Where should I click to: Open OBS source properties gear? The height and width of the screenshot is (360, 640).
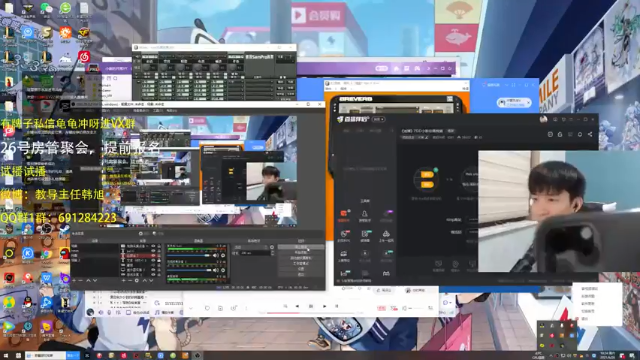click(137, 280)
